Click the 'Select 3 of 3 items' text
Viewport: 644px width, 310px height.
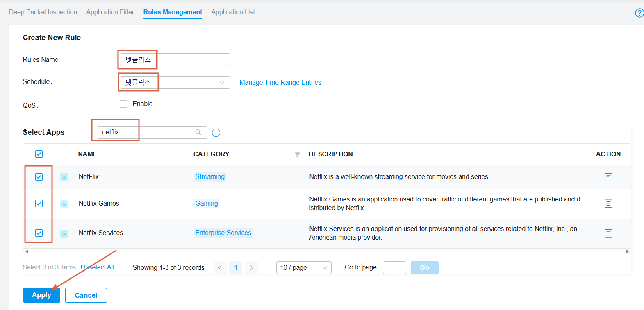point(49,267)
